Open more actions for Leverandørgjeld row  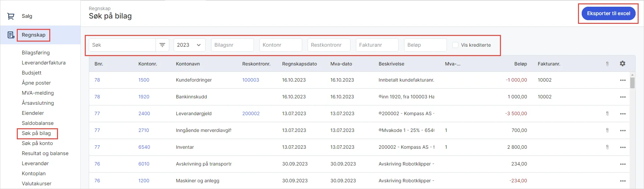pyautogui.click(x=623, y=114)
